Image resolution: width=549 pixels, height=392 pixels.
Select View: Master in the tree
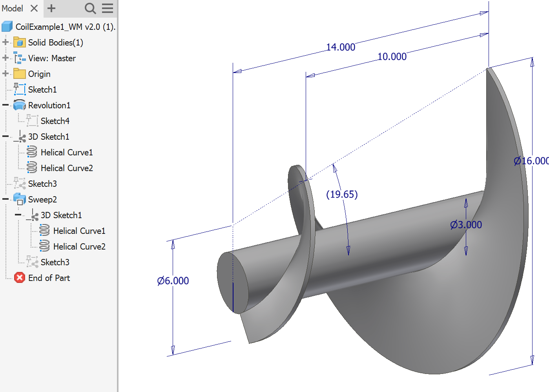51,58
